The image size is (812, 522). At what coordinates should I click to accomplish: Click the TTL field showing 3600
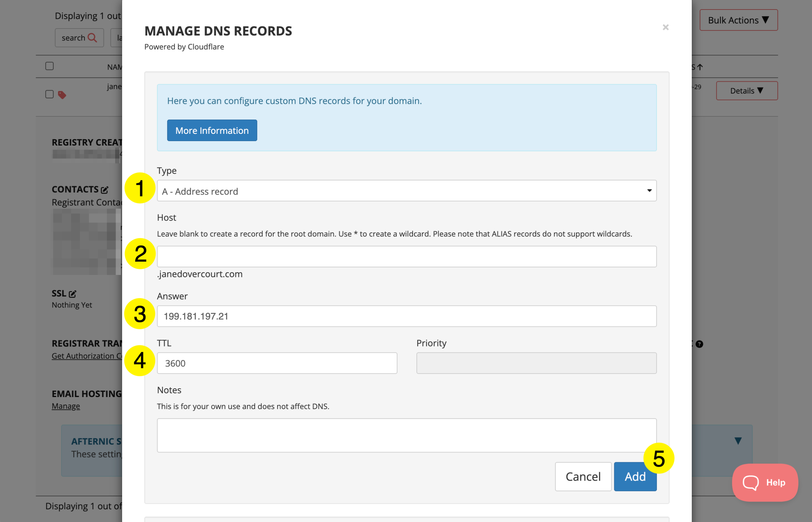click(x=277, y=363)
